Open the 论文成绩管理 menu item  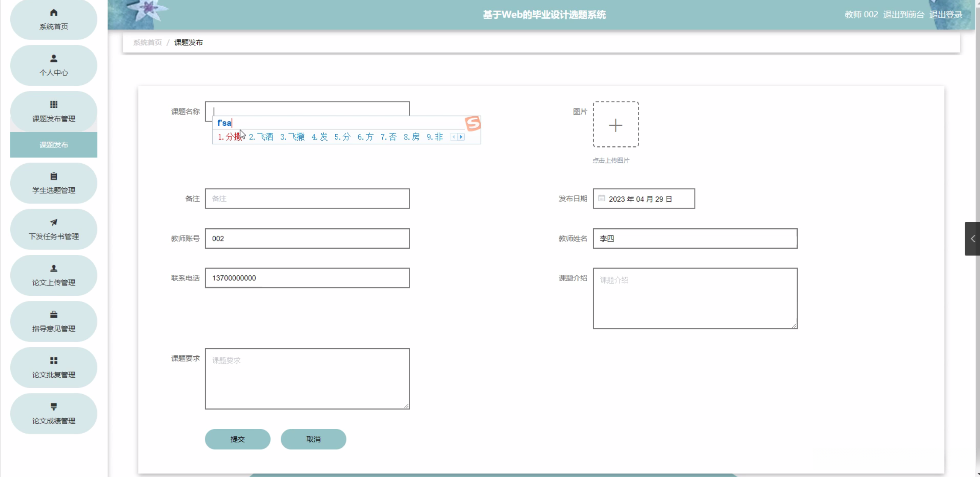click(x=54, y=414)
